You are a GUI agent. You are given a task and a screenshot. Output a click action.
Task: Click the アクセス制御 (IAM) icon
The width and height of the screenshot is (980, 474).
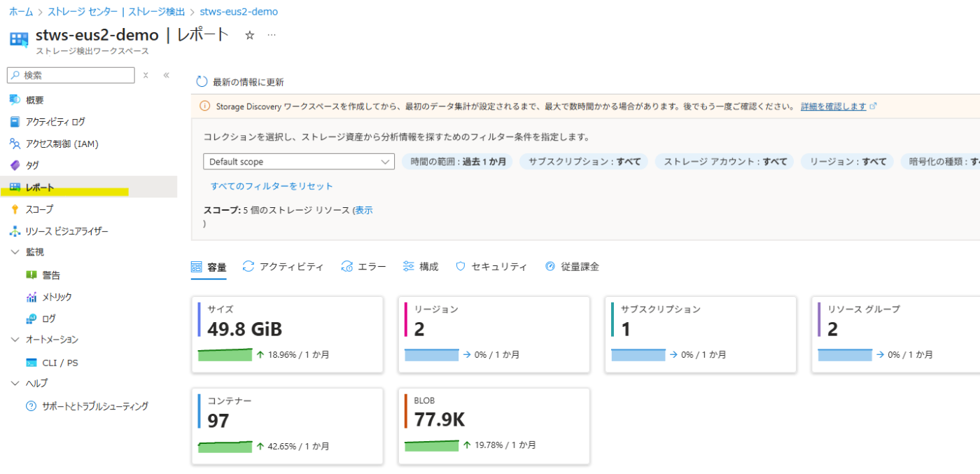tap(15, 144)
